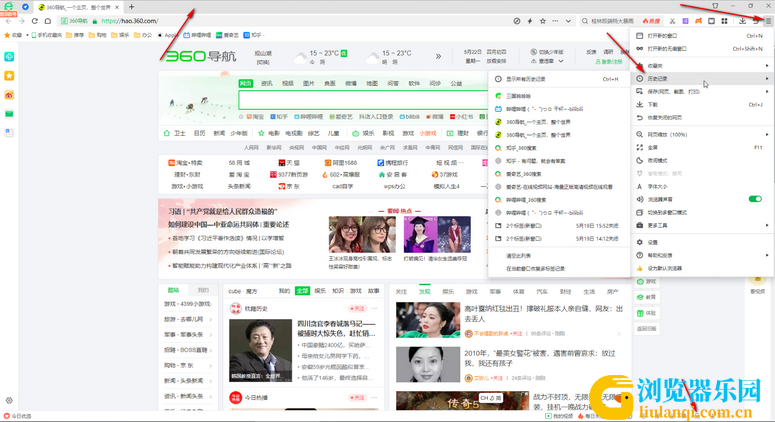Select 打开新的无痕窗口 menu item
The height and width of the screenshot is (422, 775).
pyautogui.click(x=702, y=48)
